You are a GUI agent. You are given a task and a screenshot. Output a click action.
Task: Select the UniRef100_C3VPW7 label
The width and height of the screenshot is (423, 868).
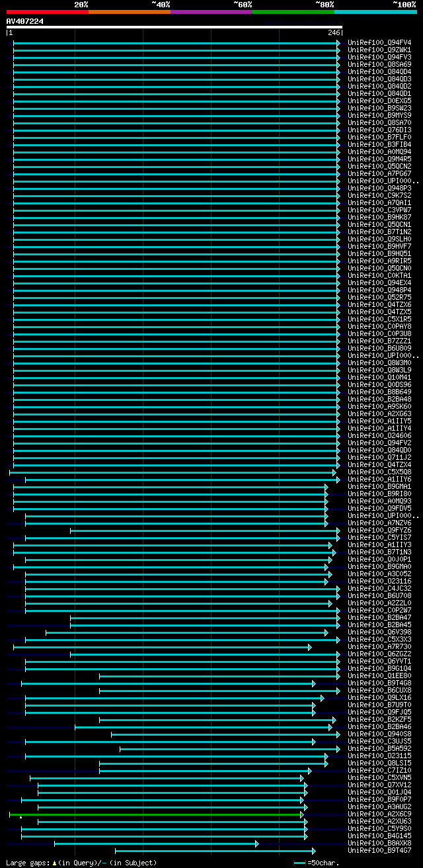click(379, 210)
